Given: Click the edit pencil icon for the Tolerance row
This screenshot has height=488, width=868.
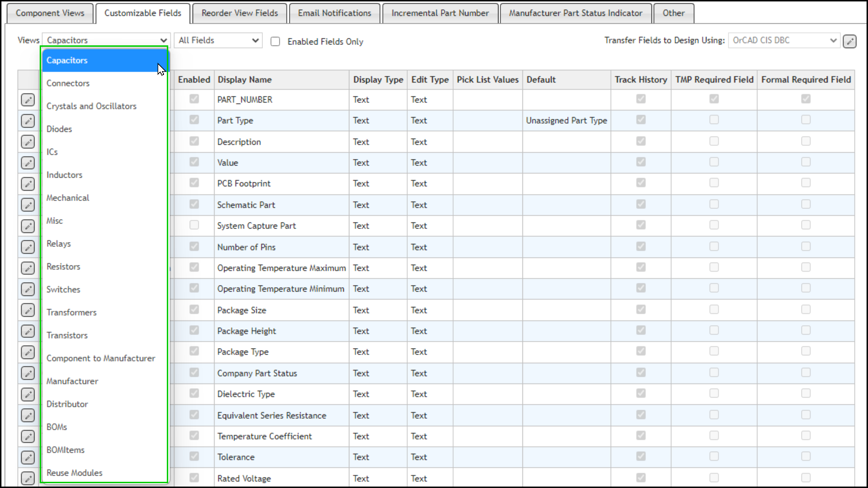Looking at the screenshot, I should point(28,457).
